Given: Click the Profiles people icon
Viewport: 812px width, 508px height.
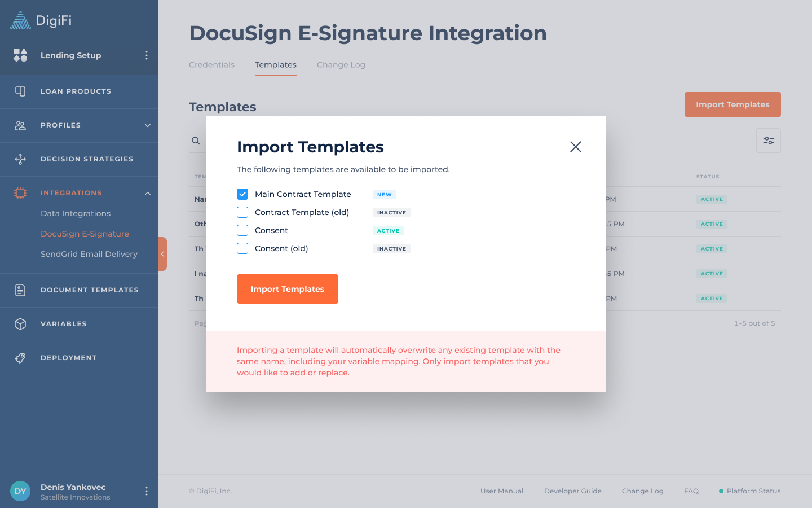Looking at the screenshot, I should click(x=20, y=125).
